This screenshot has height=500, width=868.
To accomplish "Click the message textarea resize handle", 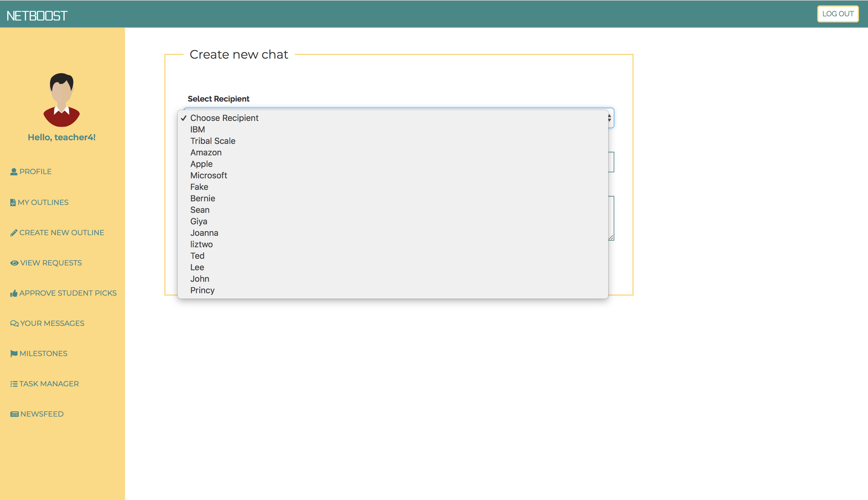I will [611, 238].
